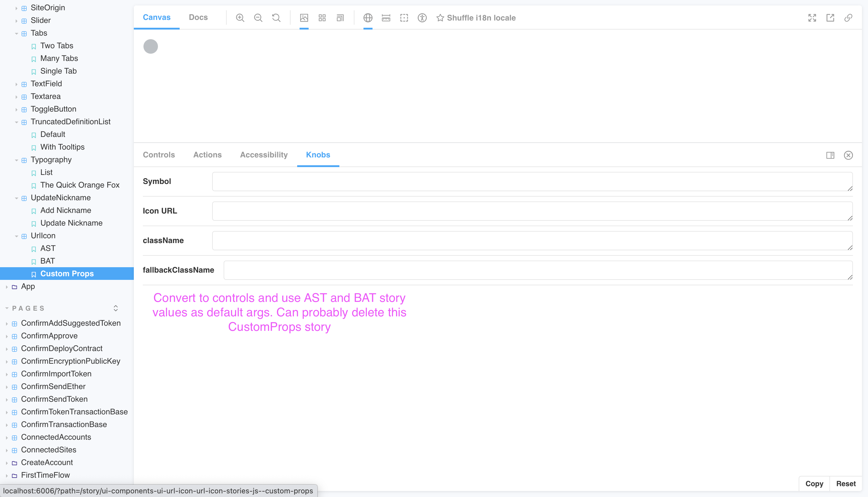868x497 pixels.
Task: Select the BAT story under UrlIcon
Action: click(x=47, y=261)
